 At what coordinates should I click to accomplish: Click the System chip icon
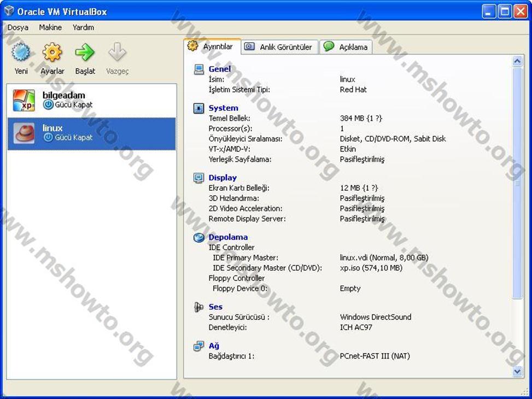pyautogui.click(x=199, y=108)
